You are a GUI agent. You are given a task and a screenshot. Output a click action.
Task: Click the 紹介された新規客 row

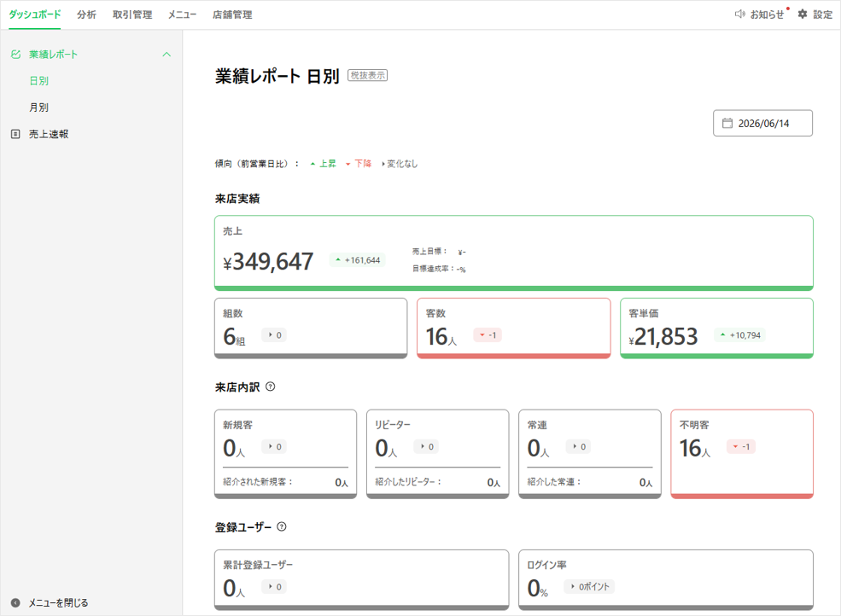click(x=285, y=482)
